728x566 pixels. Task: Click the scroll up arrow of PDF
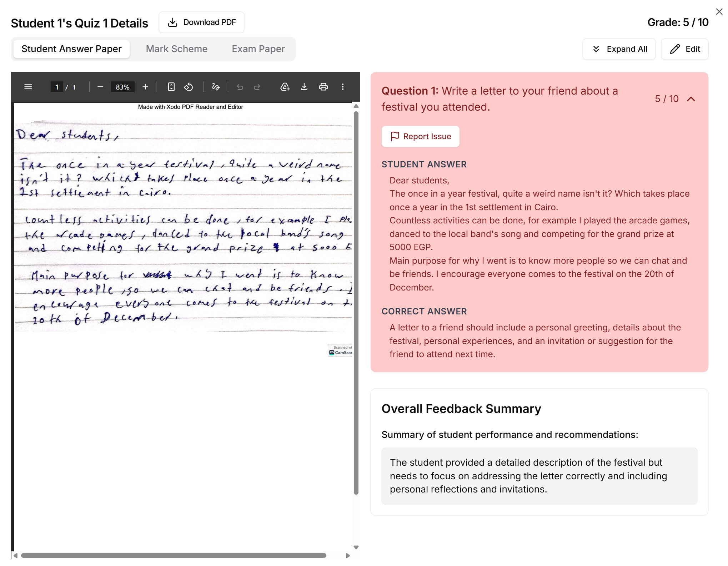click(356, 106)
